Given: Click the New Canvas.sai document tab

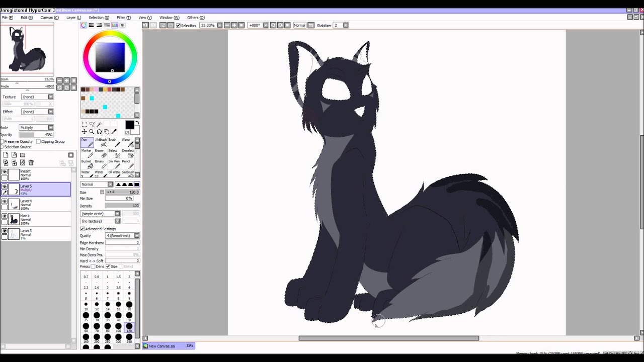Looking at the screenshot, I should click(169, 346).
